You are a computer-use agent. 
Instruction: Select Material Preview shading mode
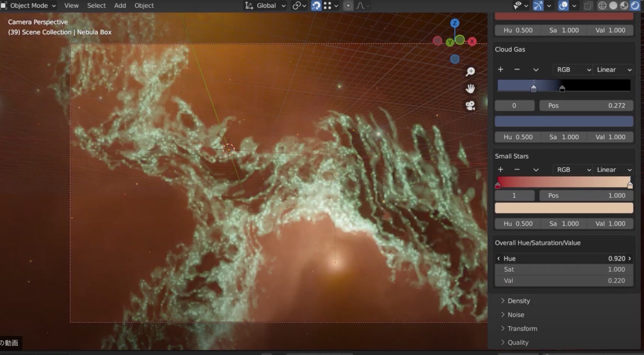point(624,5)
